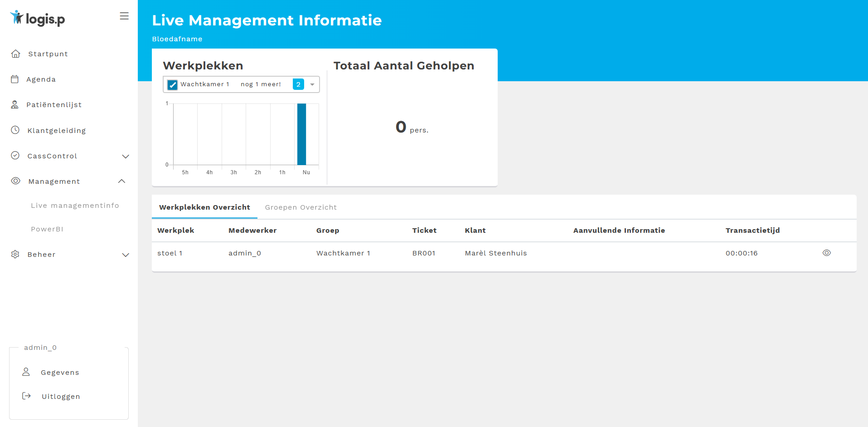The height and width of the screenshot is (427, 868).
Task: Click the Beheer gear icon
Action: point(15,254)
